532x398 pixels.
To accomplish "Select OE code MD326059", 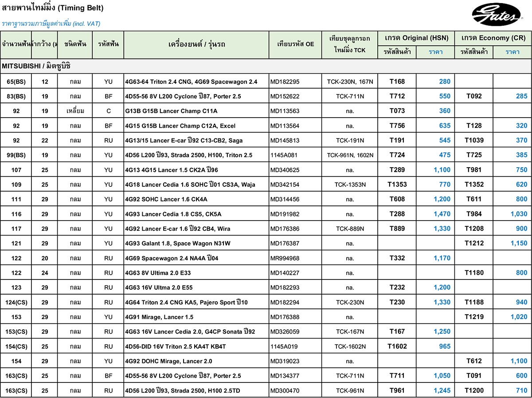I will click(285, 332).
